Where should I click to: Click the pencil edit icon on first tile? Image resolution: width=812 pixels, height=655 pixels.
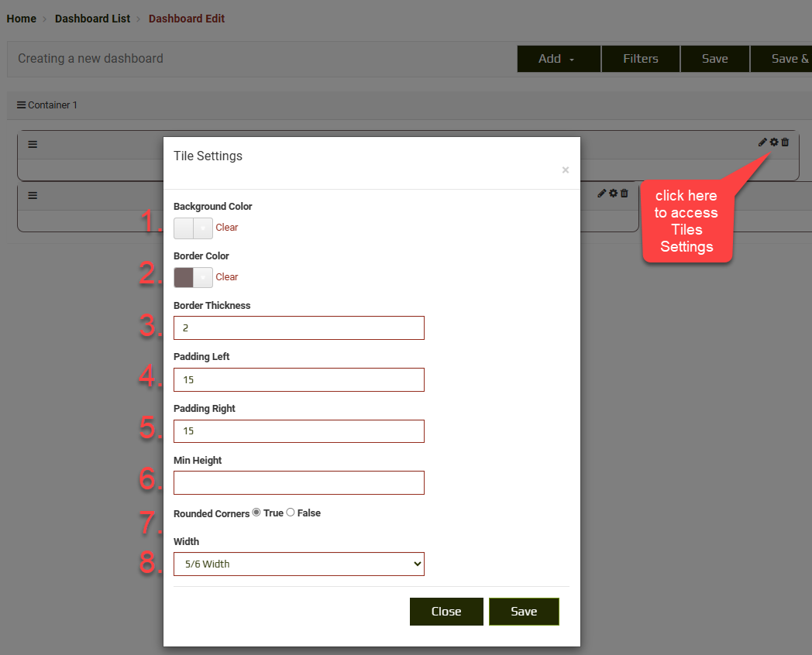click(762, 142)
